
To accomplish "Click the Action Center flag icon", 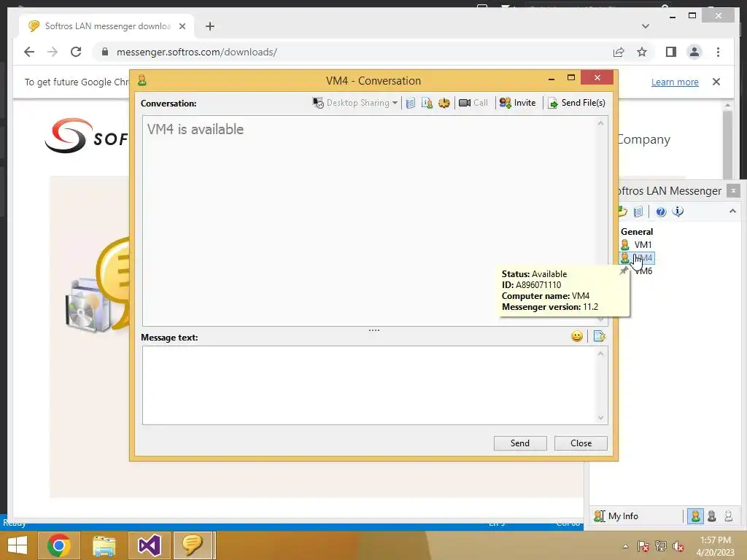I will point(643,546).
